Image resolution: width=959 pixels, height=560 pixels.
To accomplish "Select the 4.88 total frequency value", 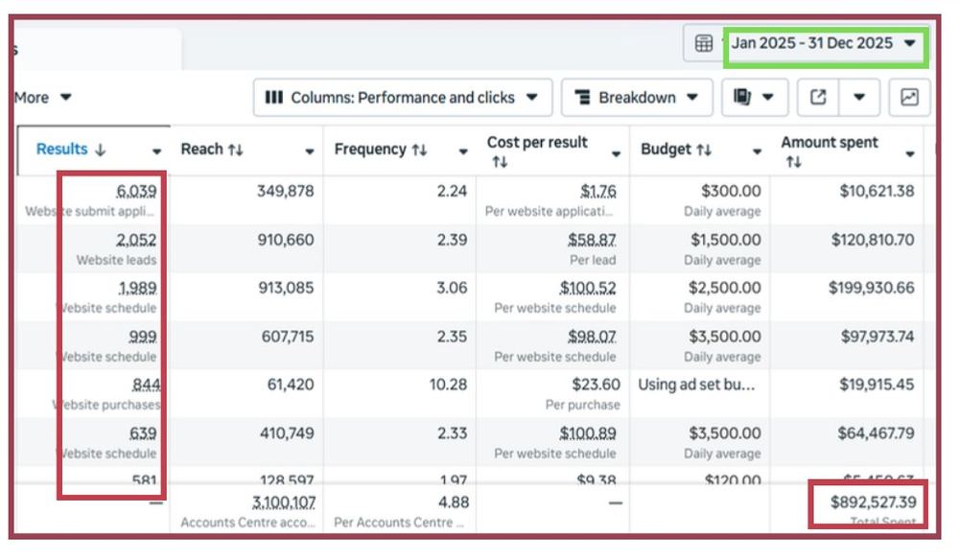I will point(454,502).
